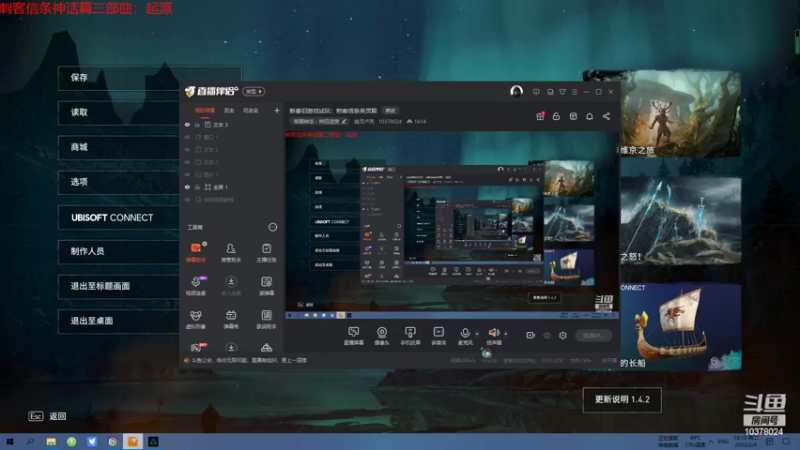This screenshot has height=450, width=800.
Task: Click the T-shirt skin icon in title bar
Action: pyautogui.click(x=562, y=92)
